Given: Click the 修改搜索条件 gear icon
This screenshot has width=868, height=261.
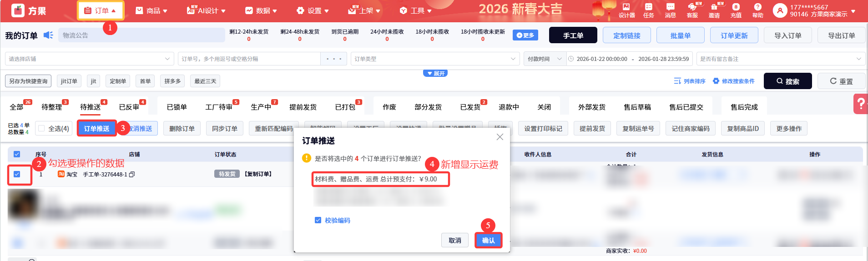Looking at the screenshot, I should [716, 81].
